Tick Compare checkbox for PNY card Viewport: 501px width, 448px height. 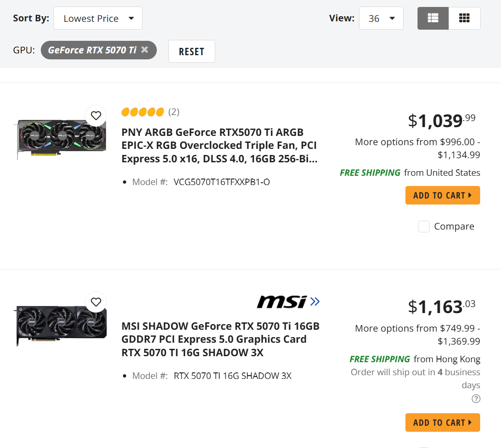(424, 227)
